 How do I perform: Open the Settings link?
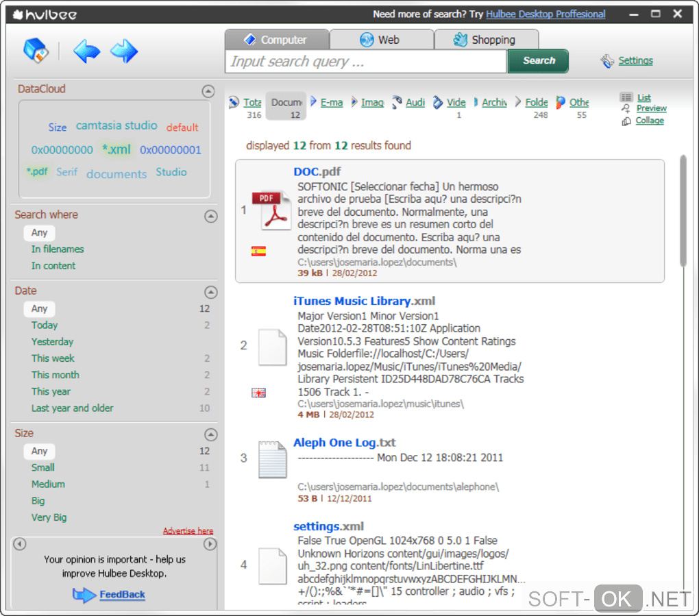636,60
